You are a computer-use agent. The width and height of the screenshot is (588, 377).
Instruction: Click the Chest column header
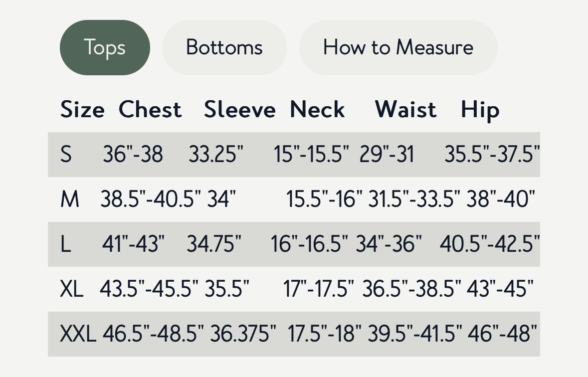(150, 110)
